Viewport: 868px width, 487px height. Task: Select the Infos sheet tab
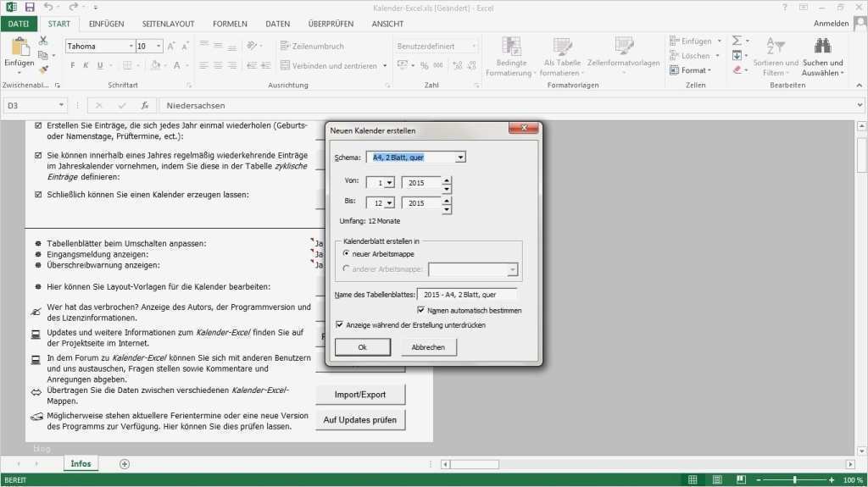tap(81, 464)
